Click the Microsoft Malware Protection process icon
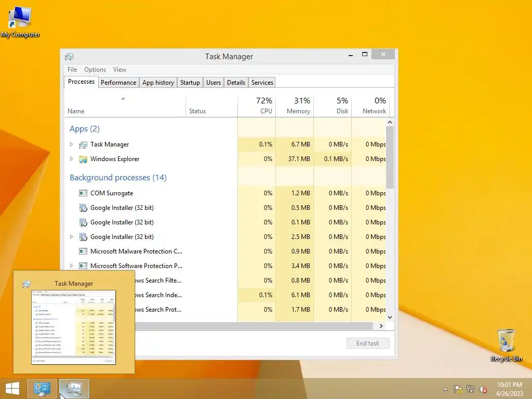 (x=83, y=251)
